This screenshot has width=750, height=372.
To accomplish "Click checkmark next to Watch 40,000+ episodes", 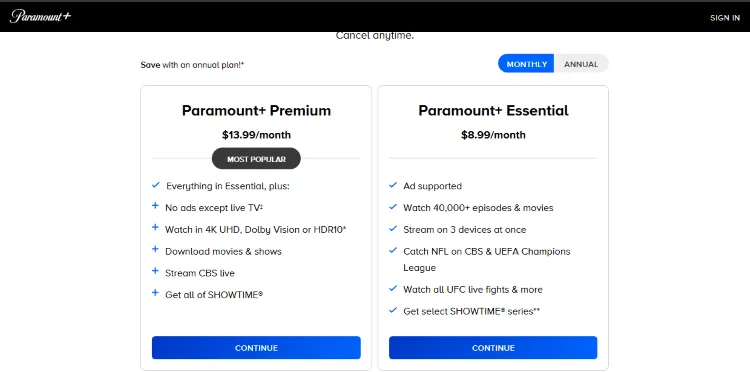I will [x=393, y=207].
